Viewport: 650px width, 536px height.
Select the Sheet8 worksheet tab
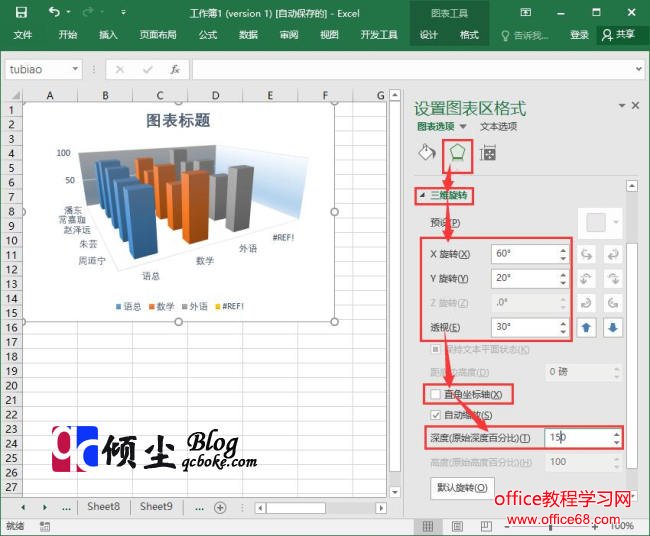(104, 507)
